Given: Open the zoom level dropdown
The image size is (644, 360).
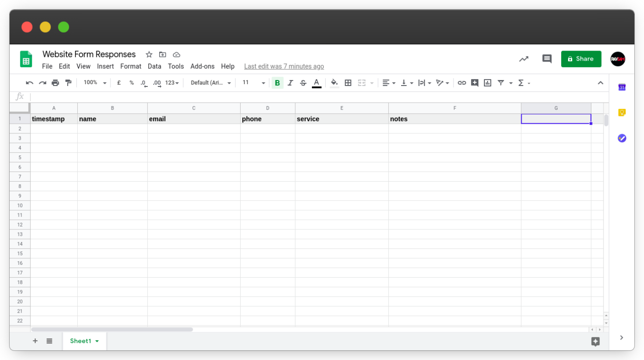Looking at the screenshot, I should pos(94,83).
